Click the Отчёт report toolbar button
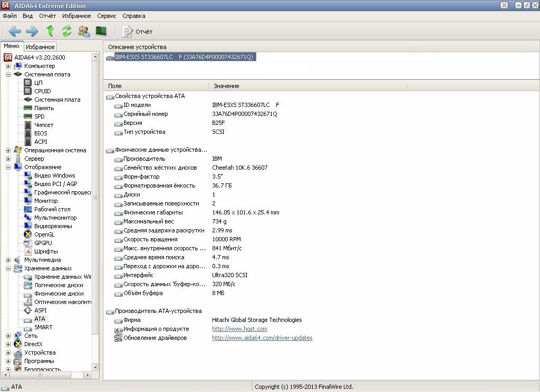 [x=137, y=32]
